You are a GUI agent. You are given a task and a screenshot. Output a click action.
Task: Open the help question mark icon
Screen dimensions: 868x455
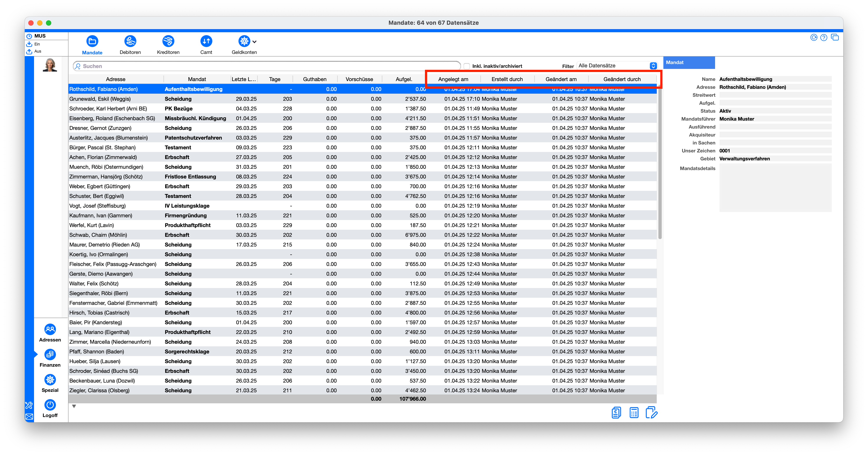coord(824,38)
